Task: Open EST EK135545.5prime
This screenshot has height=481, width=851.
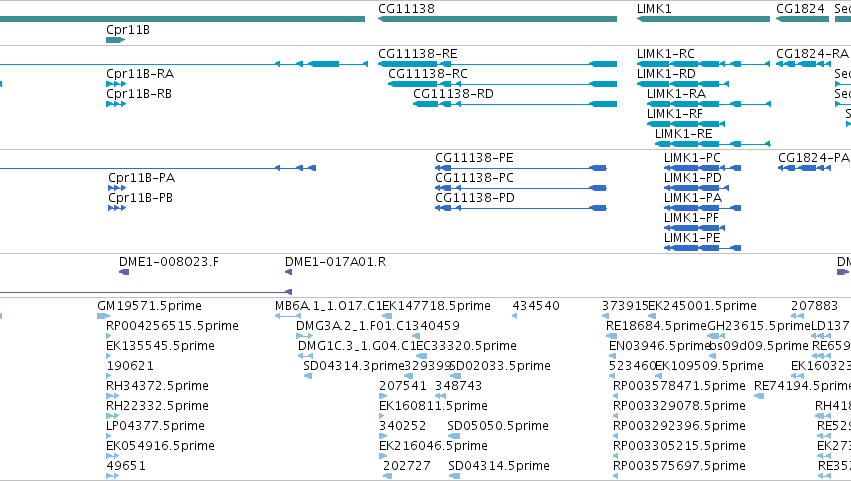Action: (x=160, y=346)
